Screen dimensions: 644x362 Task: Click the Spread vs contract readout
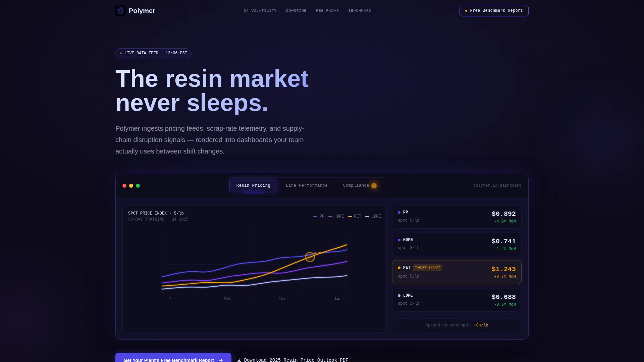pos(457,325)
